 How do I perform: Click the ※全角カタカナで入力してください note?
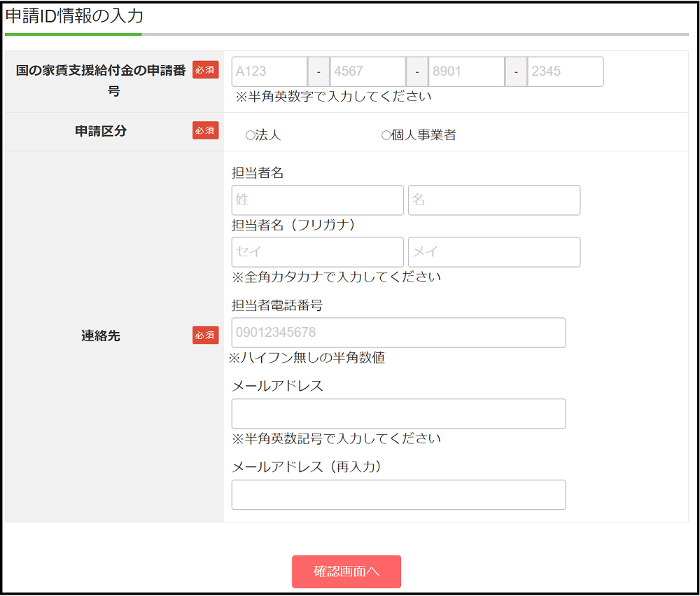point(336,277)
